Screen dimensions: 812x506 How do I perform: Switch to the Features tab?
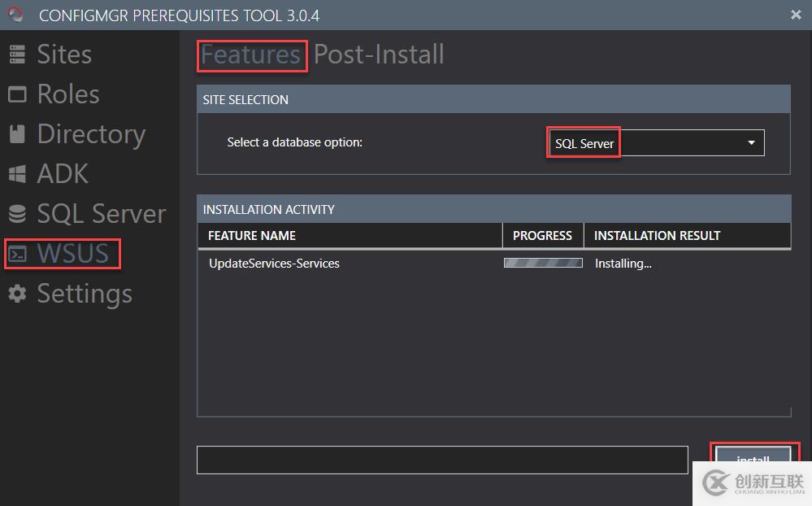coord(250,55)
